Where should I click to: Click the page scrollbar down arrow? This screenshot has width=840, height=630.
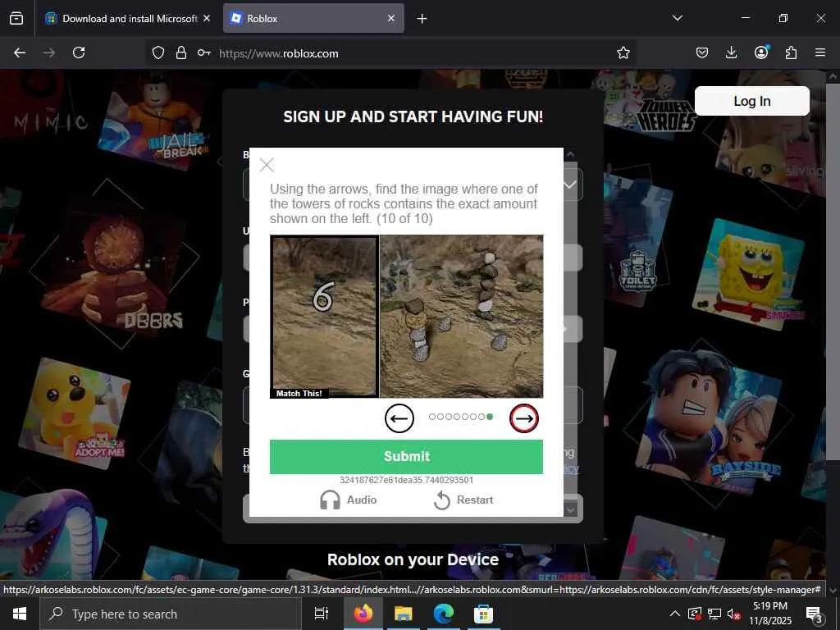point(832,589)
